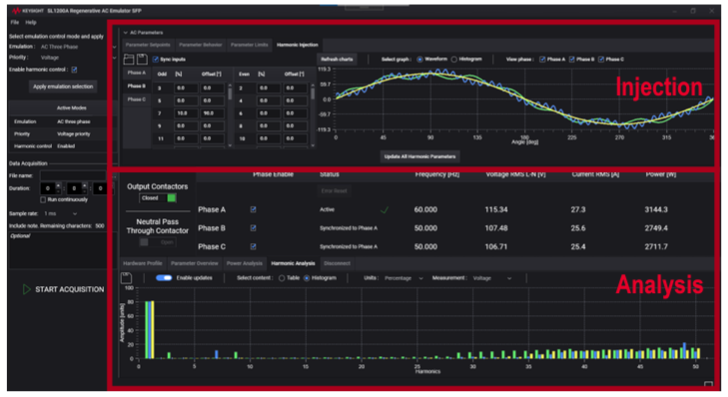
Task: Click the Apply emulation selection button
Action: point(63,86)
